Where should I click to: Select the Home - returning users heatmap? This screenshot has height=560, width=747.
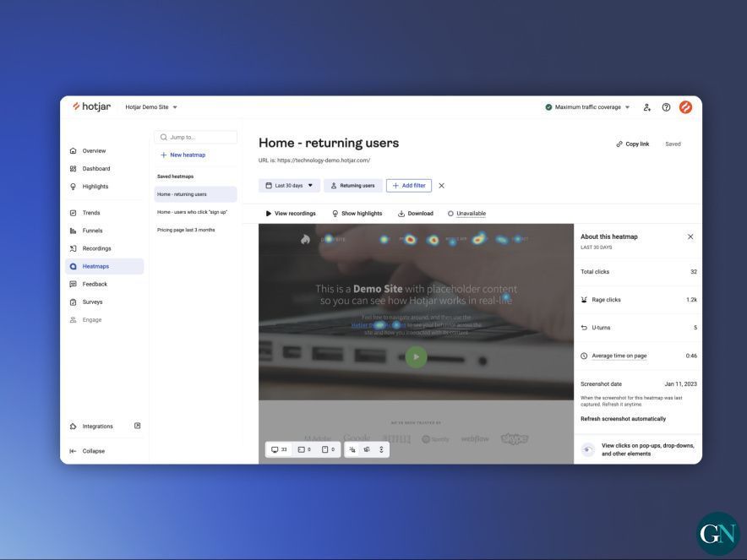(x=195, y=194)
